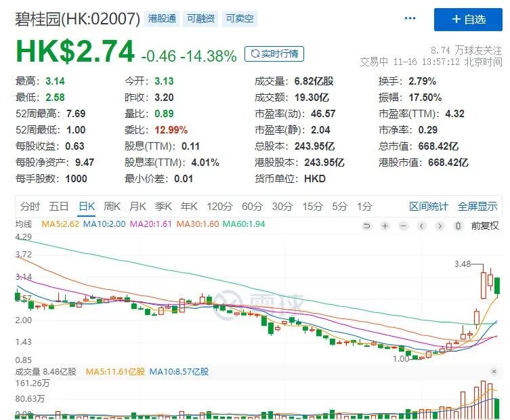The image size is (510, 420).
Task: Click the 股息率(TTM) 4.01% value
Action: [x=205, y=163]
